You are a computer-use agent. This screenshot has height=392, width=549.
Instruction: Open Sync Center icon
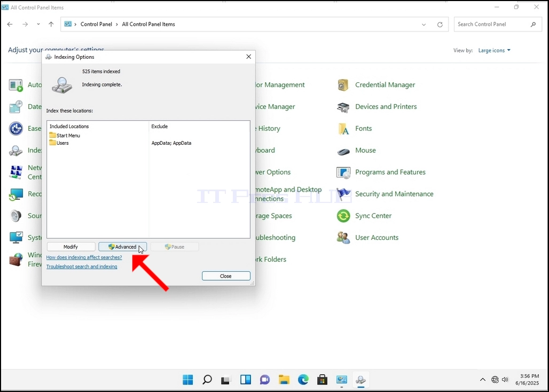click(343, 216)
